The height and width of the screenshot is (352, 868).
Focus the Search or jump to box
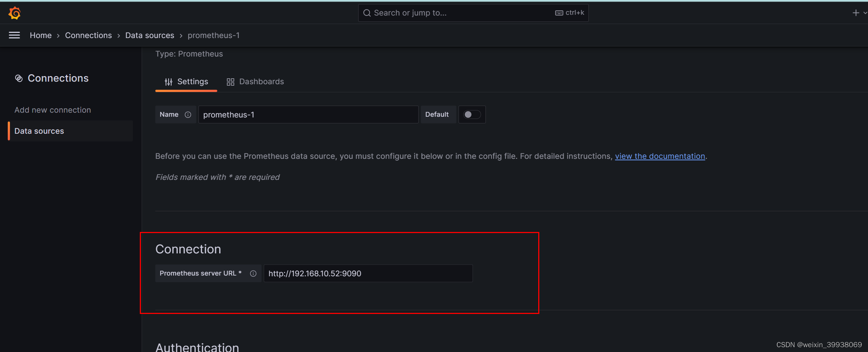[x=473, y=13]
